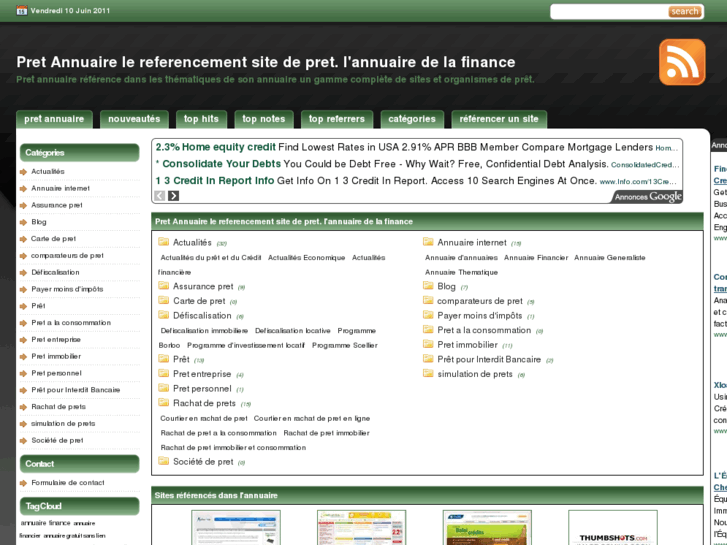The width and height of the screenshot is (727, 545).
Task: Open Annuaire d'annuaires subcategory
Action: pyautogui.click(x=461, y=257)
